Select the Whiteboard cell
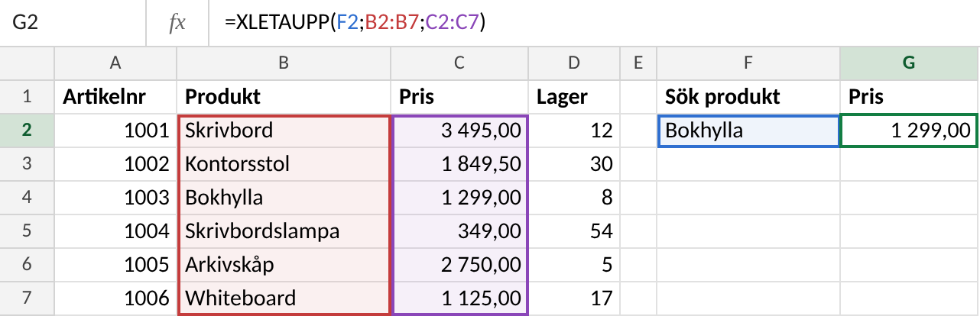 284,298
